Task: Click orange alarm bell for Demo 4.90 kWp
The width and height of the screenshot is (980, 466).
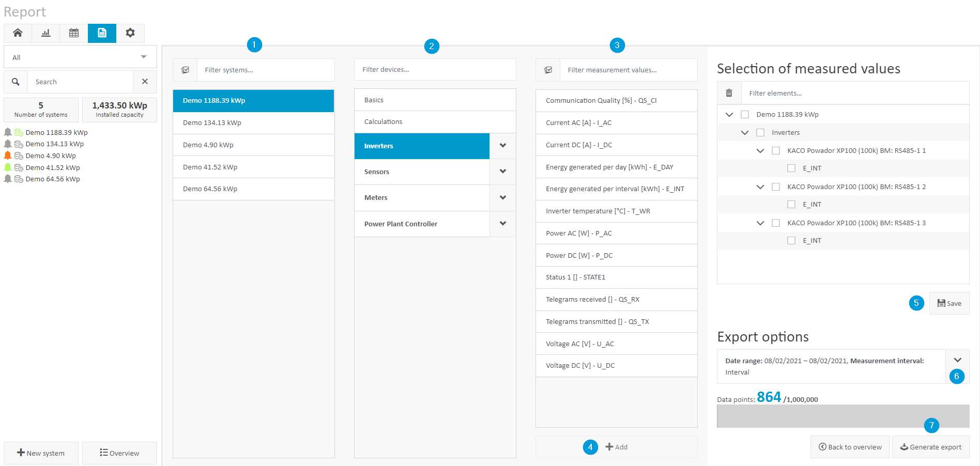Action: (x=8, y=156)
